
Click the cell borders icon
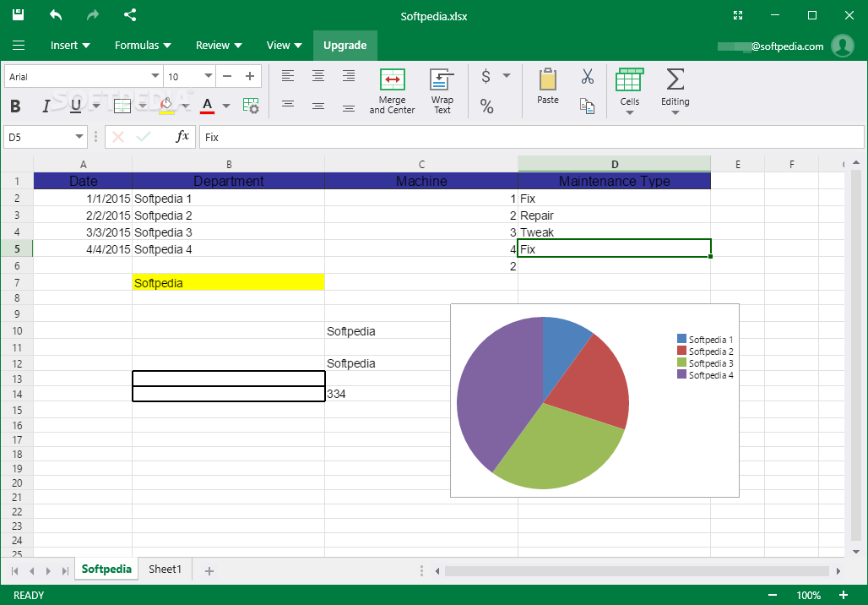(122, 106)
